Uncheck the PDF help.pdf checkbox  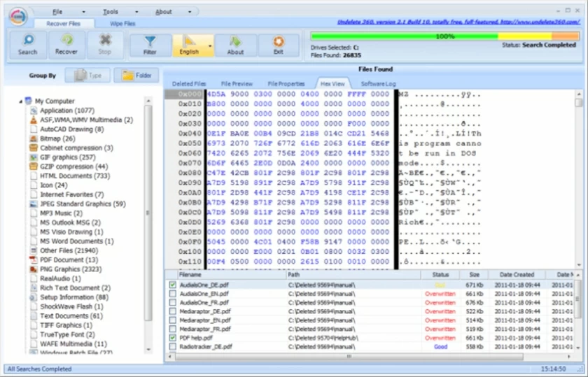click(172, 338)
